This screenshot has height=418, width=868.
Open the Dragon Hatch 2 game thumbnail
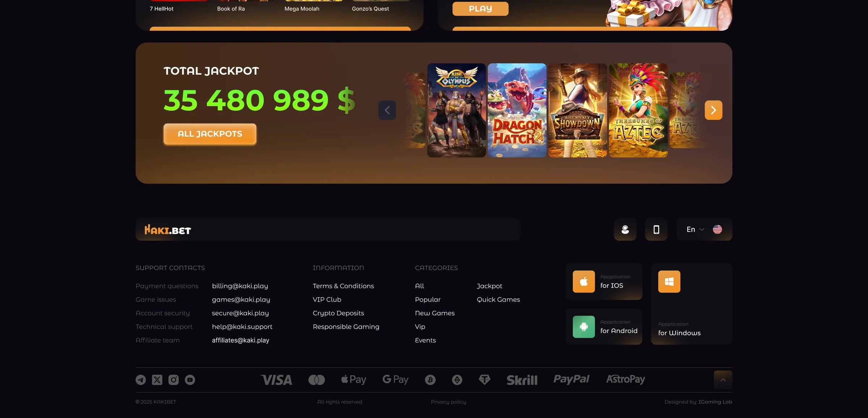click(x=517, y=110)
